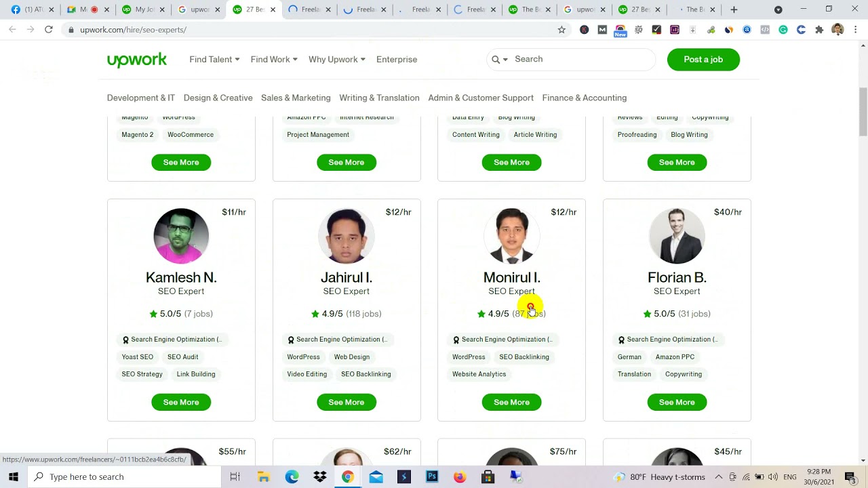This screenshot has width=868, height=488.
Task: Click the extension with New badge
Action: [x=620, y=30]
